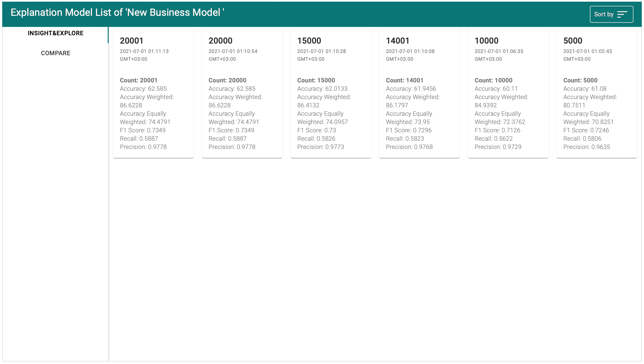Click 'Count: 20000' text
The height and width of the screenshot is (364, 644).
227,80
